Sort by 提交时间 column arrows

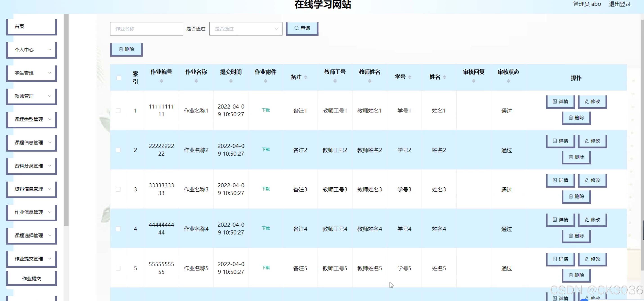(231, 81)
